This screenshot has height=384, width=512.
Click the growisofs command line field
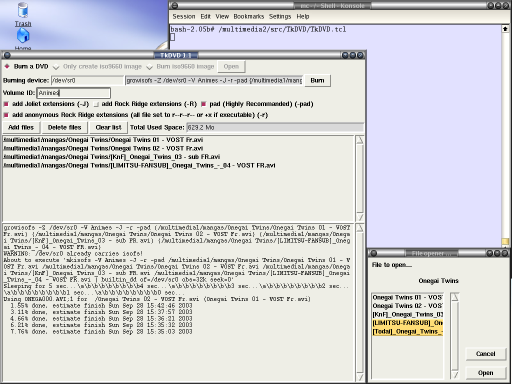[214, 80]
